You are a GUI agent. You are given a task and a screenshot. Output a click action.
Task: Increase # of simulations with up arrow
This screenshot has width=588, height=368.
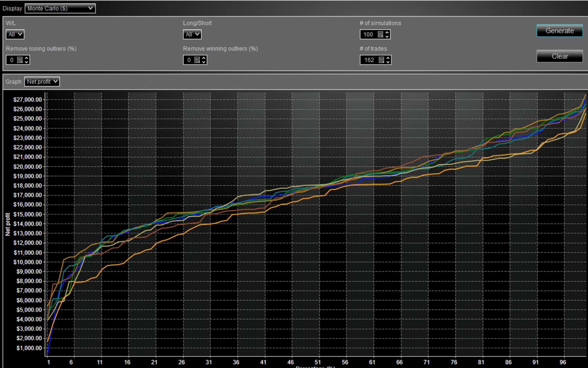click(387, 32)
